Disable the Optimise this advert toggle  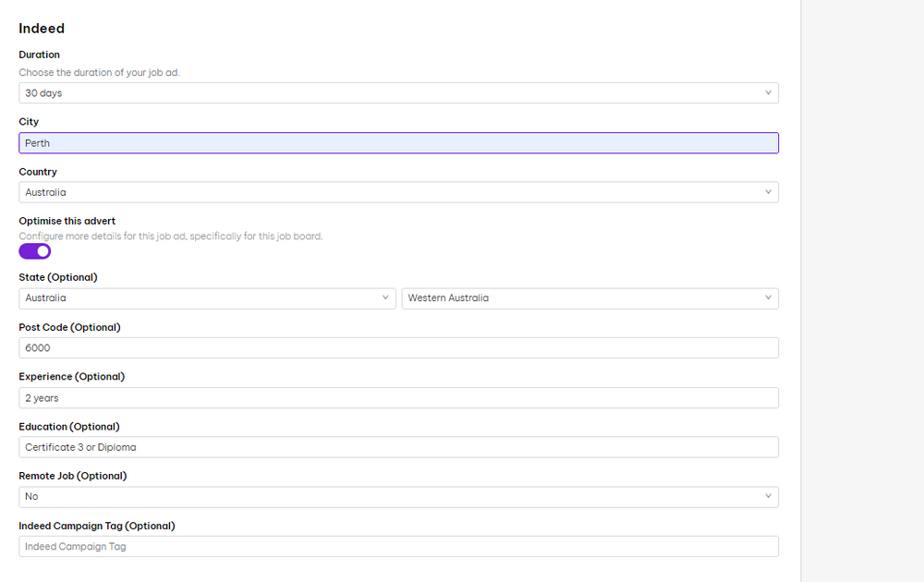pos(35,251)
